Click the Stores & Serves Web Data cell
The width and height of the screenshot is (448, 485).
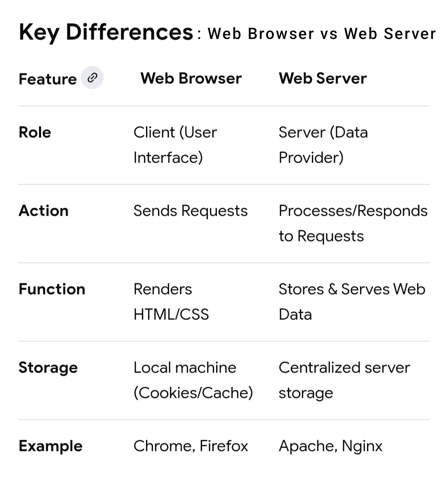[x=352, y=302]
